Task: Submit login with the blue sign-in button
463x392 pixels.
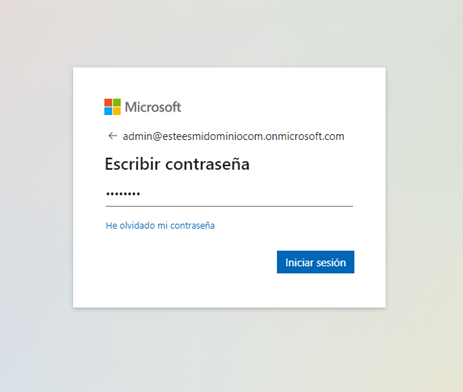Action: tap(315, 262)
